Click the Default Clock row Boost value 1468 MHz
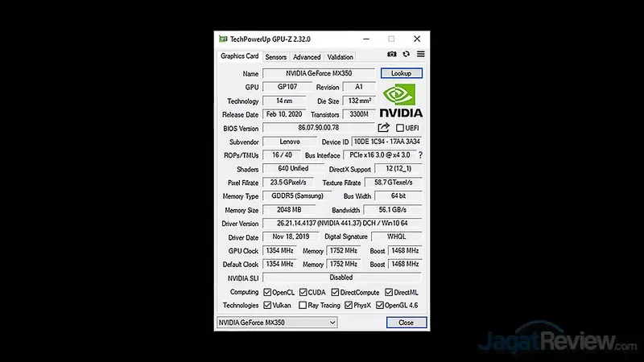This screenshot has width=644, height=362. point(405,264)
